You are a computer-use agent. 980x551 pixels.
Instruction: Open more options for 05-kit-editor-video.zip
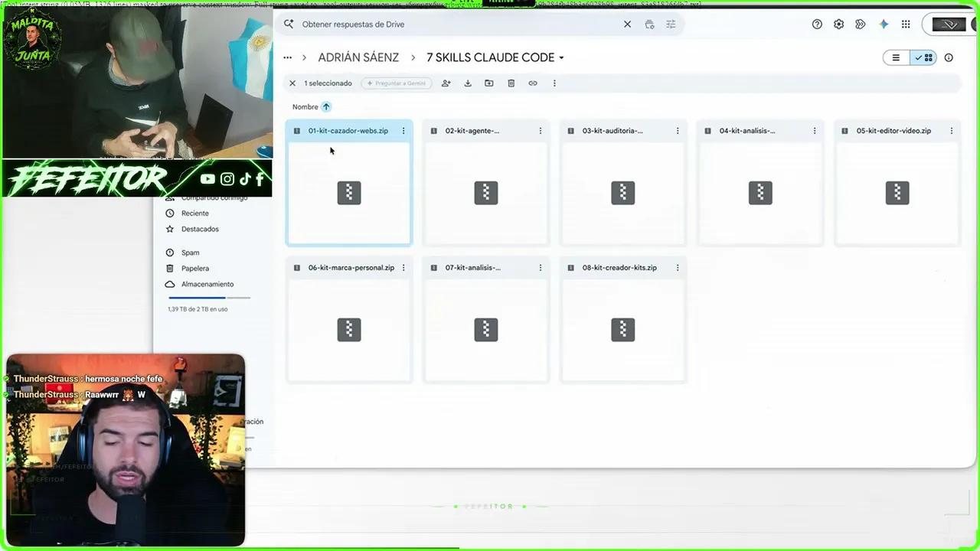coord(952,131)
